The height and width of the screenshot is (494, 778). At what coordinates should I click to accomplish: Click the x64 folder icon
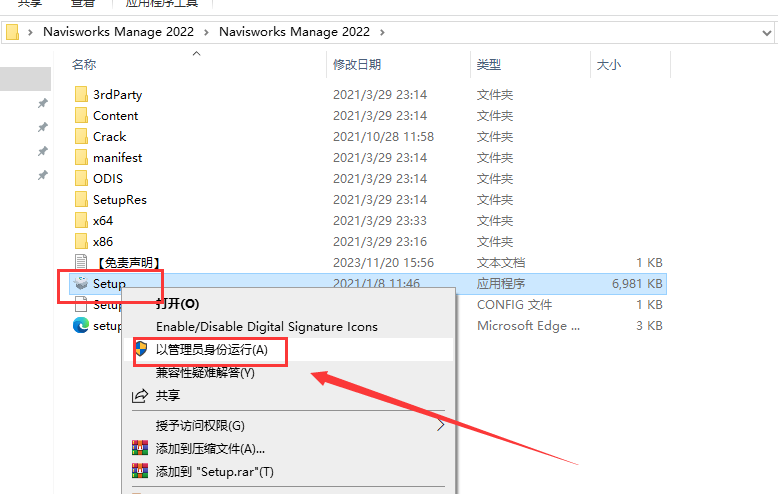pyautogui.click(x=81, y=220)
